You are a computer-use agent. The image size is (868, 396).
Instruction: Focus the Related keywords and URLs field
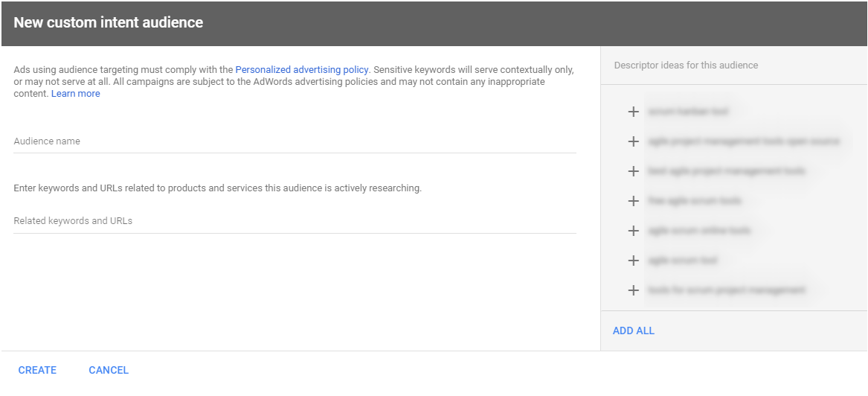coord(295,222)
